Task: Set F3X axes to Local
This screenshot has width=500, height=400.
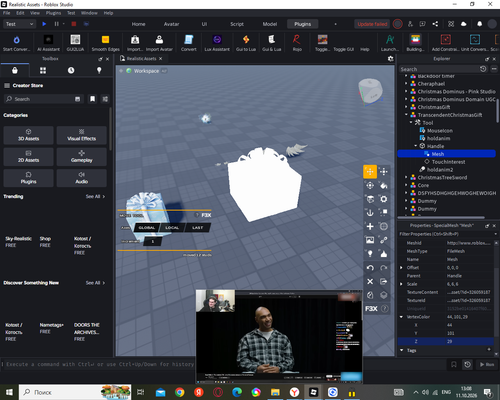Action: pyautogui.click(x=172, y=228)
